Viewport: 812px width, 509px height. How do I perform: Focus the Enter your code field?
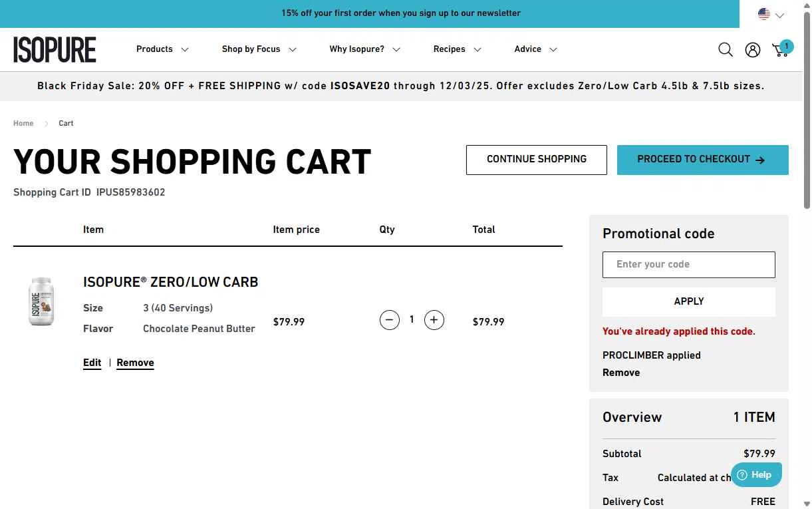689,265
